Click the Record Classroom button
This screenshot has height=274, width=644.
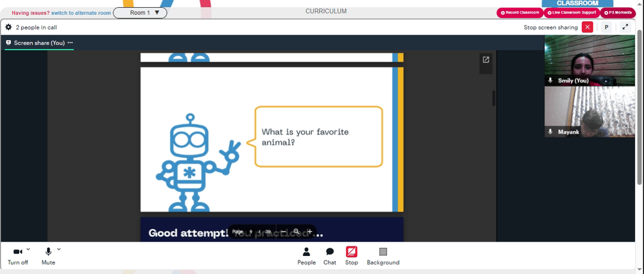pos(520,13)
